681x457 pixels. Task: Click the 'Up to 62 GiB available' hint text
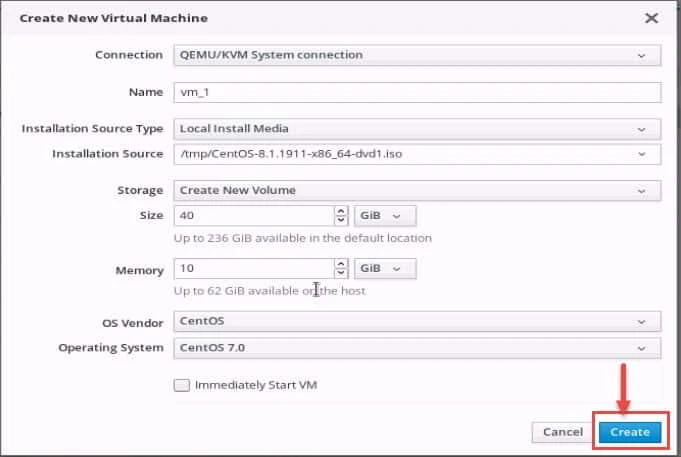tap(269, 291)
